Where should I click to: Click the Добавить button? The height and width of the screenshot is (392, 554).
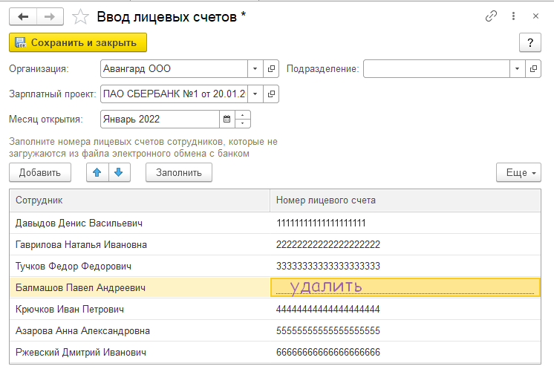(39, 172)
